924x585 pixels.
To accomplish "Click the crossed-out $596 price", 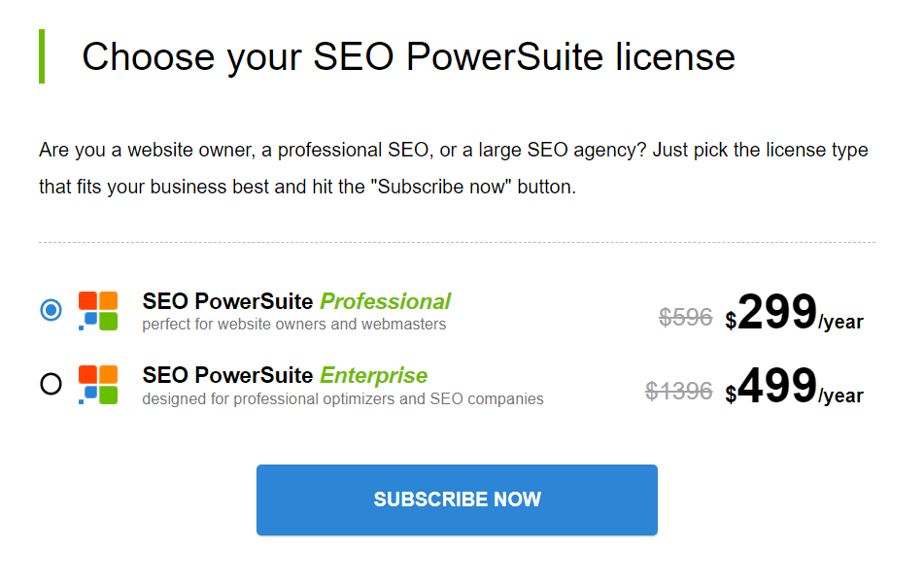I will coord(685,318).
